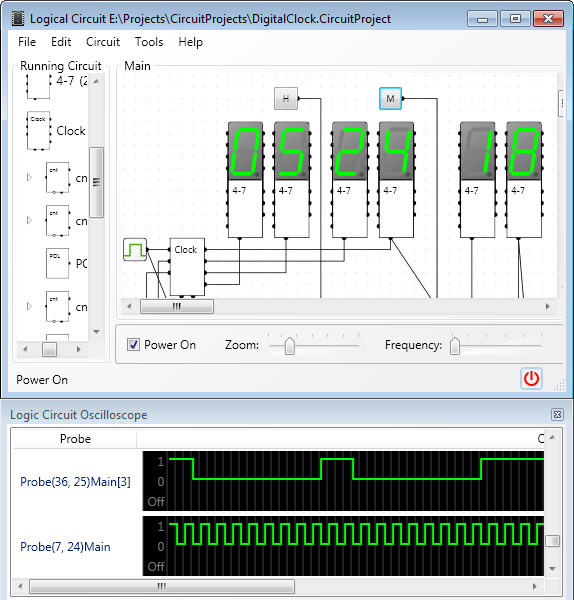Open the File menu
The width and height of the screenshot is (574, 600).
pyautogui.click(x=27, y=42)
